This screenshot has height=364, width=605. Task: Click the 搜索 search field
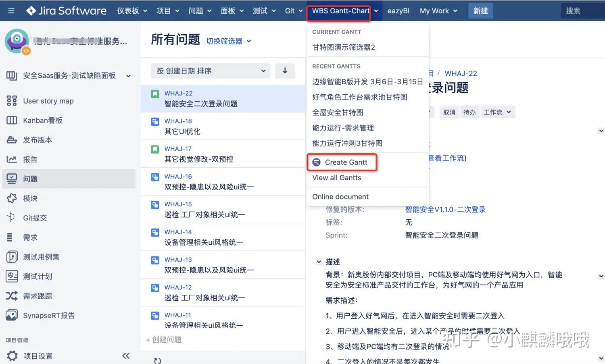click(583, 11)
